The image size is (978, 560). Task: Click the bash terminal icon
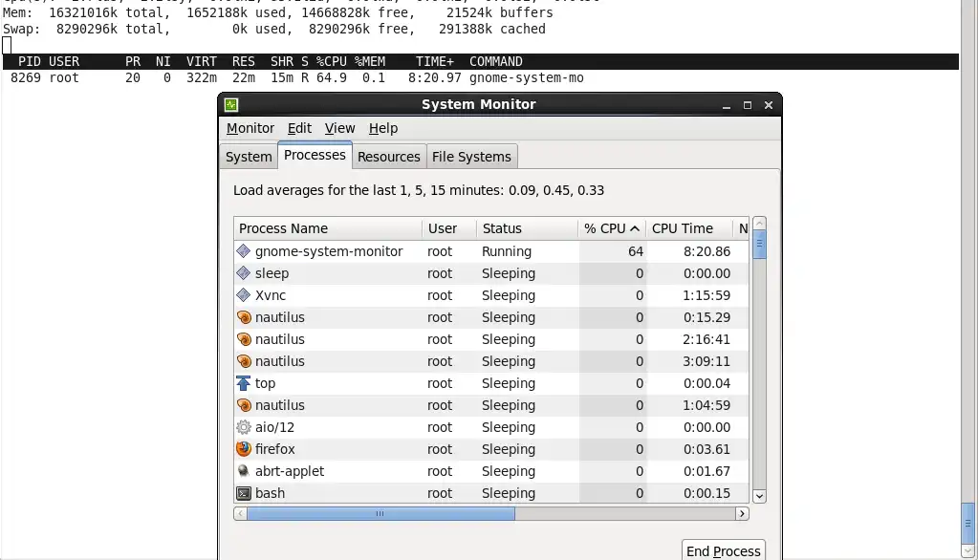pyautogui.click(x=243, y=493)
